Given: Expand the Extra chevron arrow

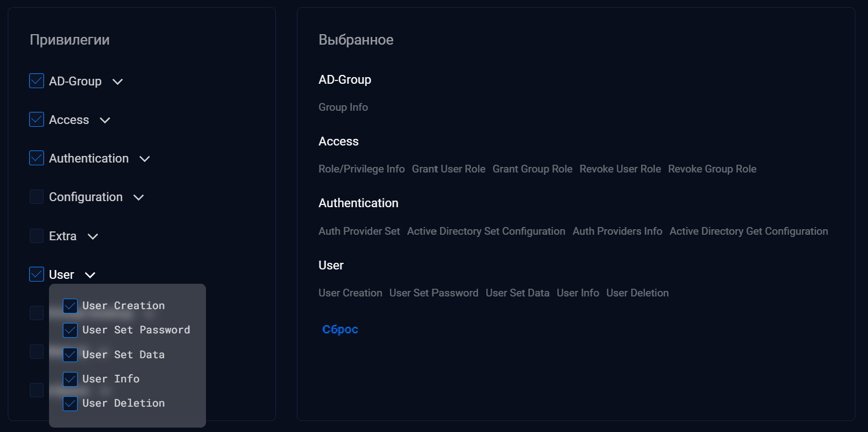Looking at the screenshot, I should [93, 236].
